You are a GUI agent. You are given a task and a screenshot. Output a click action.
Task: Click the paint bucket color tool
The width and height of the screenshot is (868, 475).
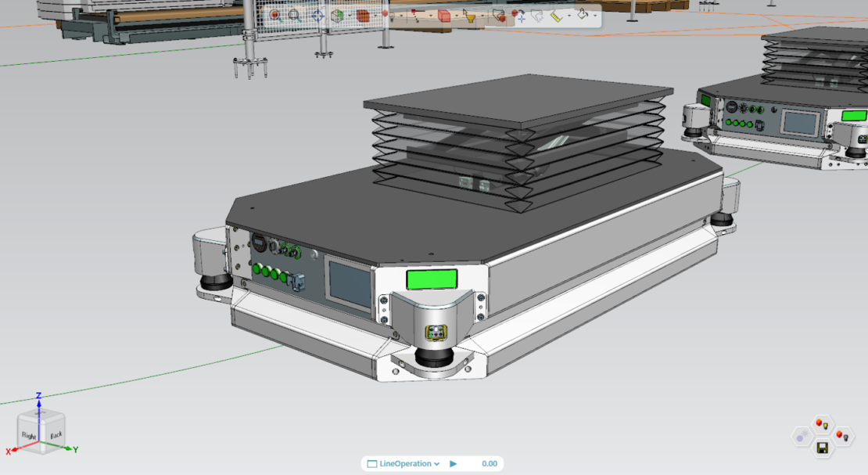(583, 15)
